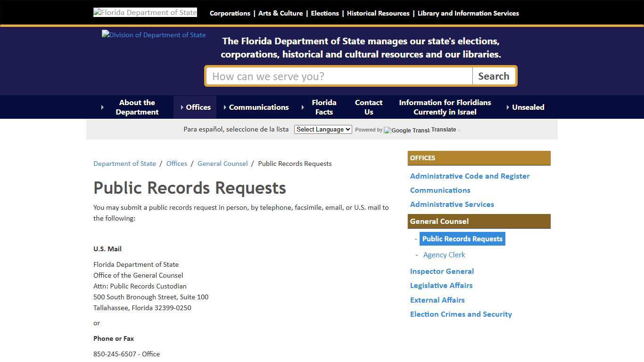Viewport: 644px width, 362px height.
Task: Click the Search button
Action: 494,76
